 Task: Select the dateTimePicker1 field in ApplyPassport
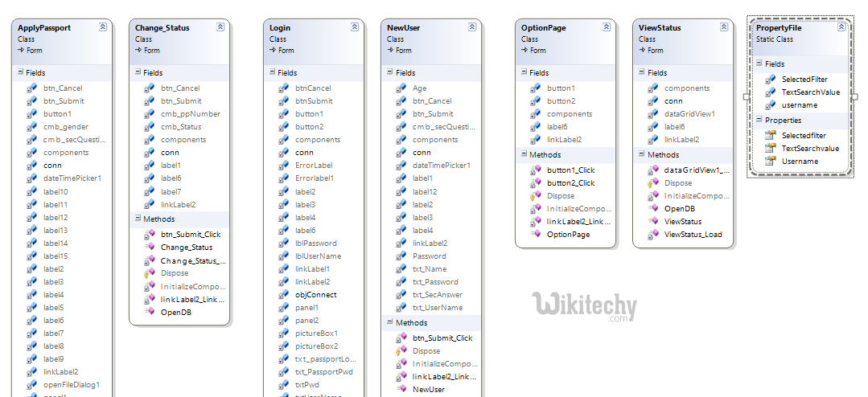[72, 178]
